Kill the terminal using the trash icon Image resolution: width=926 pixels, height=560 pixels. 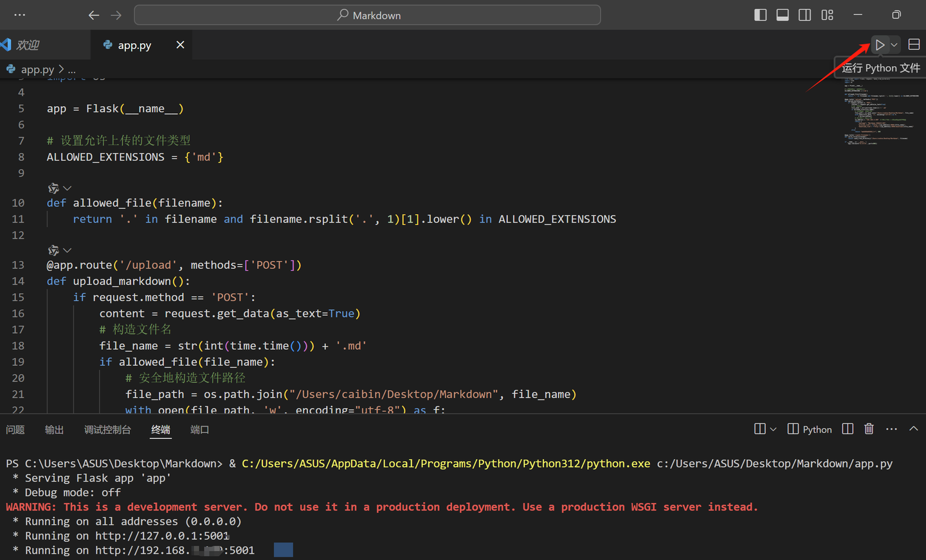coord(869,429)
